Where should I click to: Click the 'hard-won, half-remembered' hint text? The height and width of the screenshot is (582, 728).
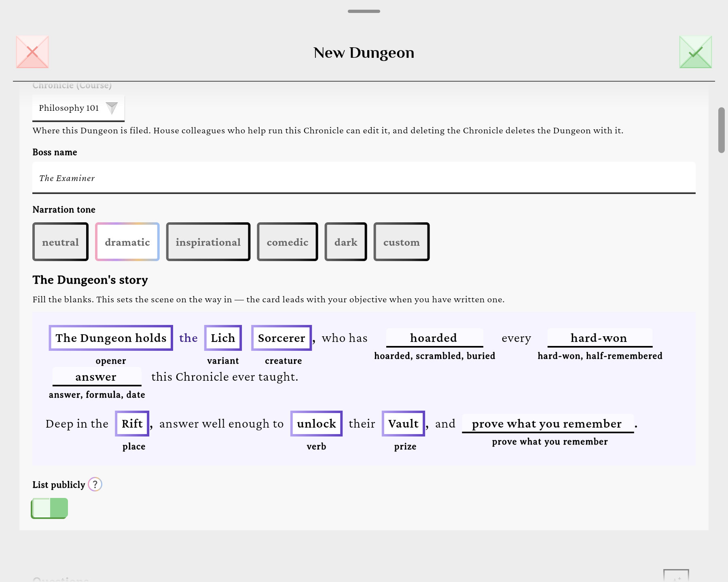click(600, 356)
